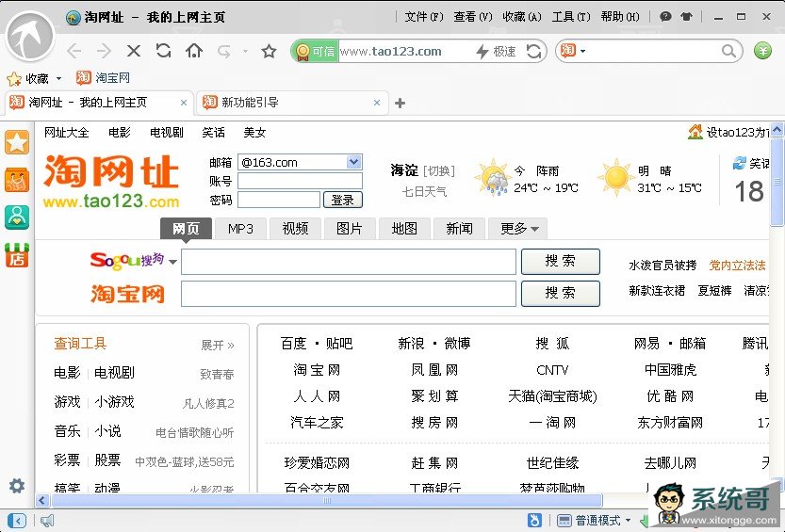Image resolution: width=785 pixels, height=532 pixels.
Task: Open the 收藏 favorites dropdown
Action: click(35, 78)
